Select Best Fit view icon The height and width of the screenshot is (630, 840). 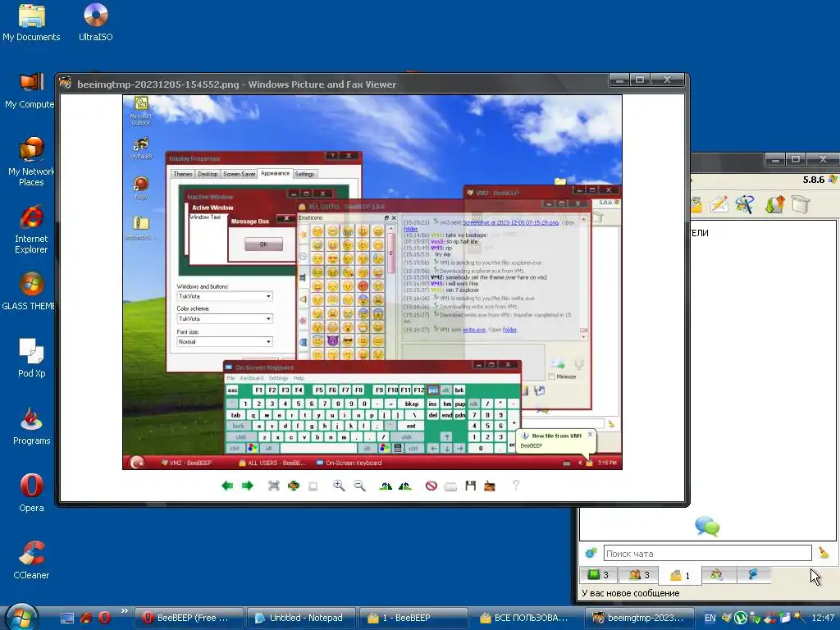tap(274, 486)
